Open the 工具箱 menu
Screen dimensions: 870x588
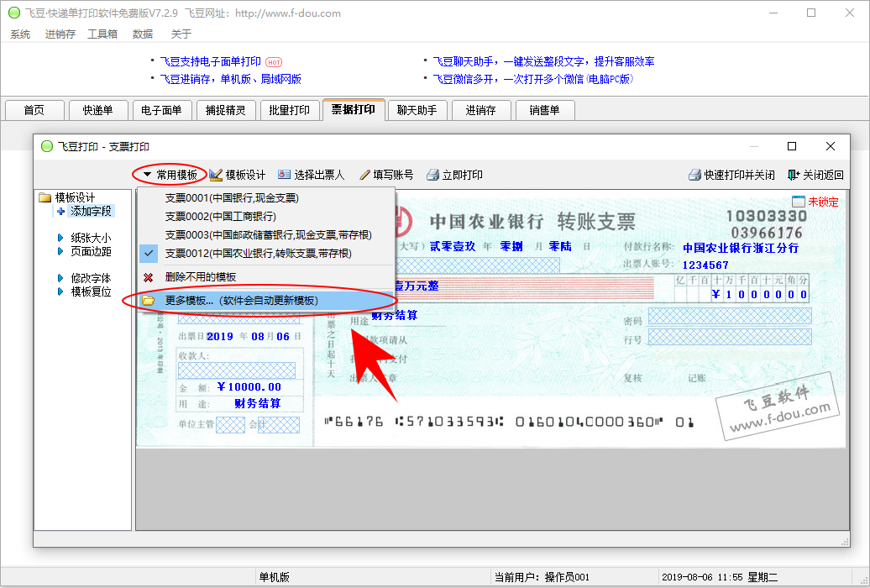(102, 34)
